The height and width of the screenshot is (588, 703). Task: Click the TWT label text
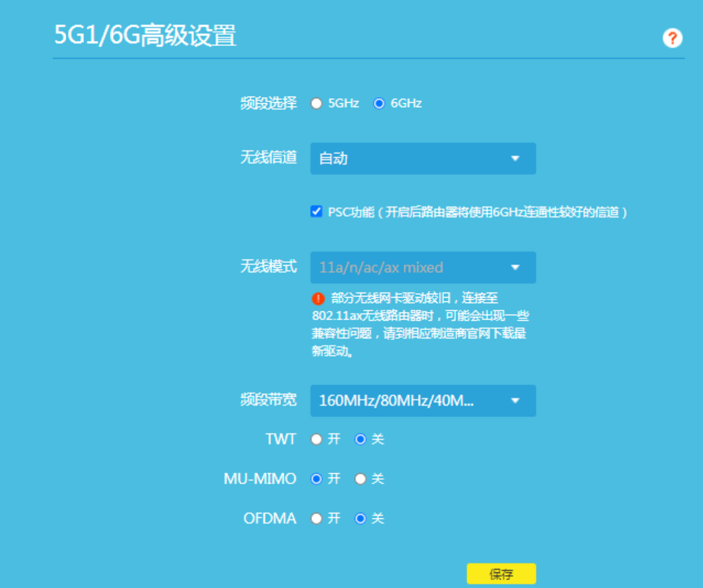click(x=281, y=439)
